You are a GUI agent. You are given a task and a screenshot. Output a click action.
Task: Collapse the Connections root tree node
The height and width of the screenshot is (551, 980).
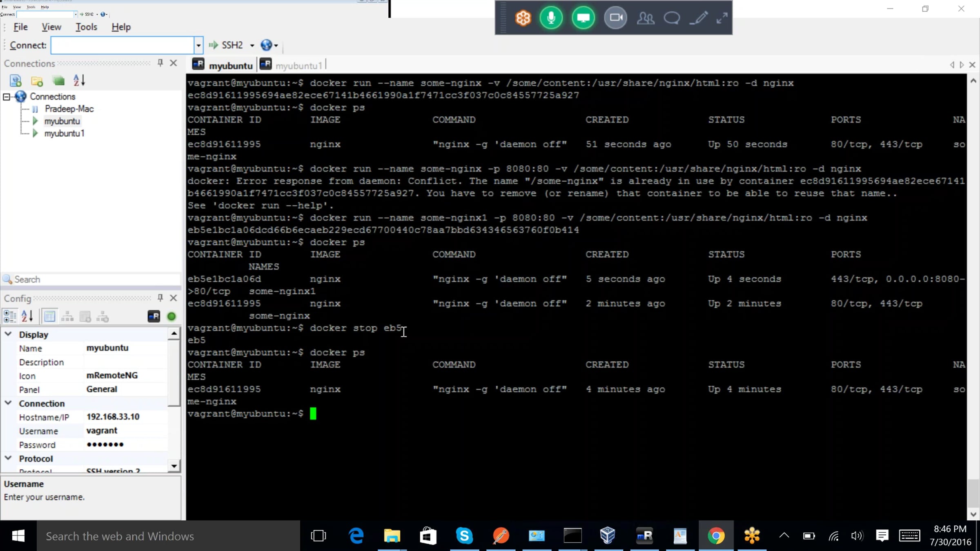point(7,97)
